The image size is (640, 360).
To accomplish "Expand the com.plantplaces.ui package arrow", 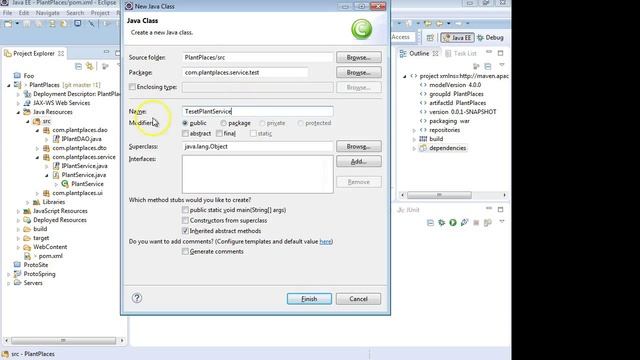I will (x=38, y=193).
